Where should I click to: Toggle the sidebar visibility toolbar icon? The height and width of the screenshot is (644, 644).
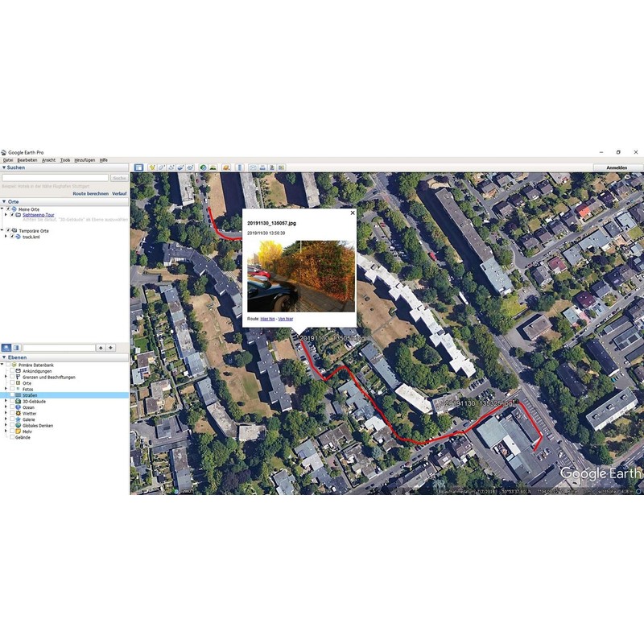[x=138, y=167]
